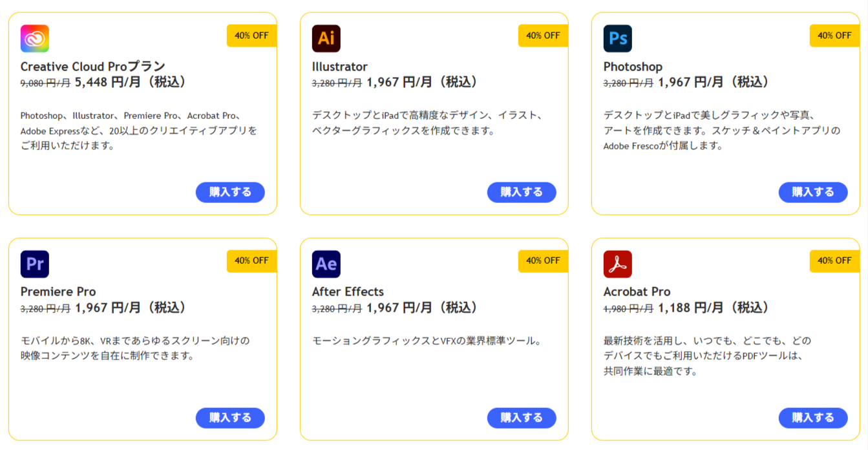The width and height of the screenshot is (868, 450).
Task: Click 購入する button for Illustrator
Action: [522, 192]
